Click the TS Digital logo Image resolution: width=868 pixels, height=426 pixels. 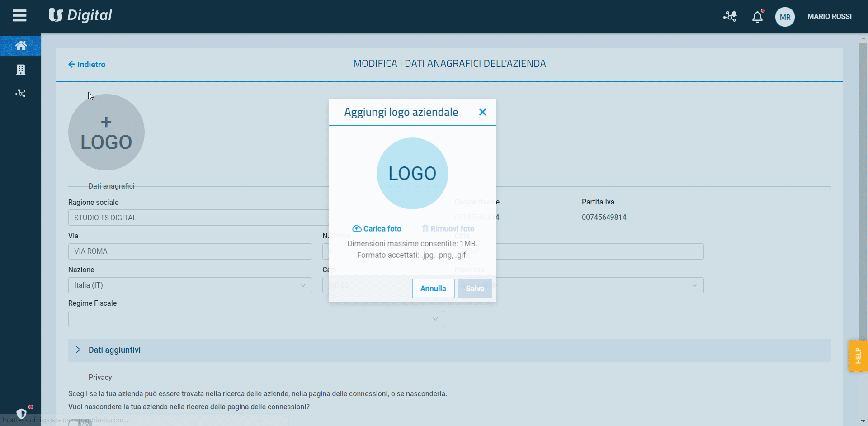pyautogui.click(x=80, y=15)
